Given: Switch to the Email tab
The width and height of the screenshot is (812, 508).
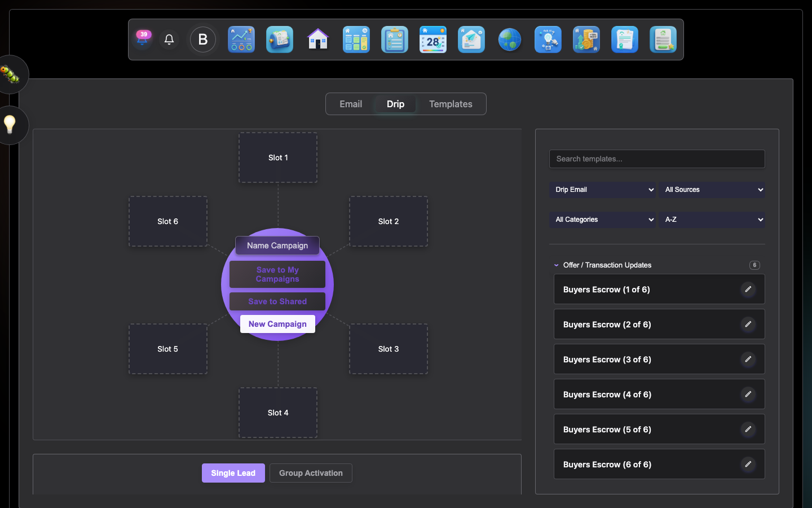Looking at the screenshot, I should click(351, 104).
